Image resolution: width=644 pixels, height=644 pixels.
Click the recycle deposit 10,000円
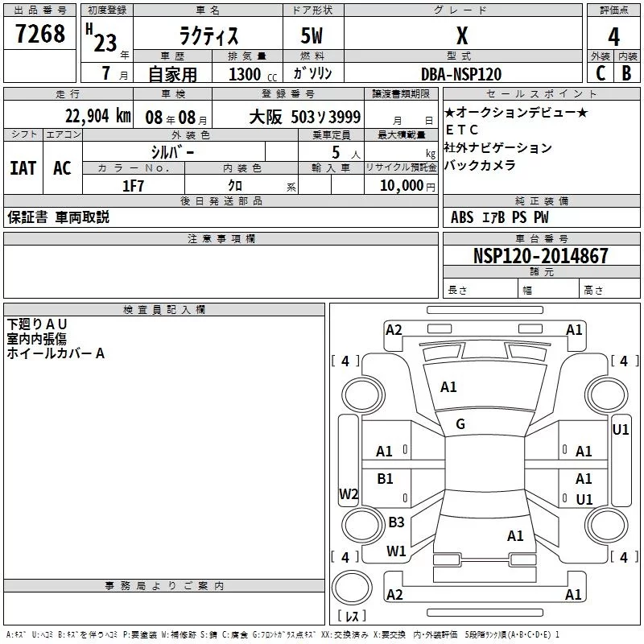[407, 186]
